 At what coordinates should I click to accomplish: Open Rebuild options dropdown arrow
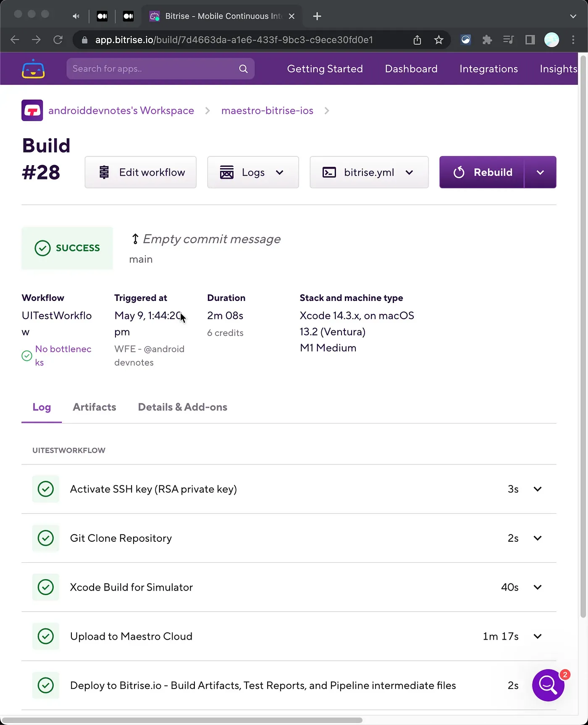coord(540,172)
